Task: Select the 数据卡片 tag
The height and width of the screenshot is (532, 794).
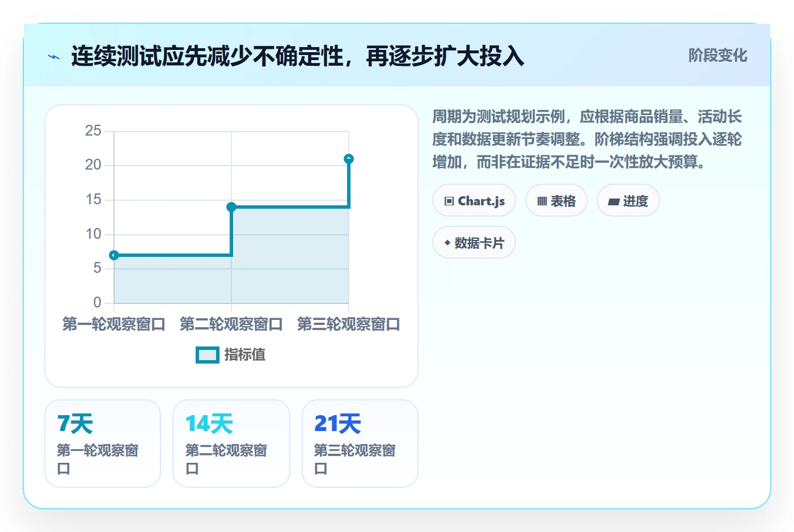Action: click(x=474, y=243)
